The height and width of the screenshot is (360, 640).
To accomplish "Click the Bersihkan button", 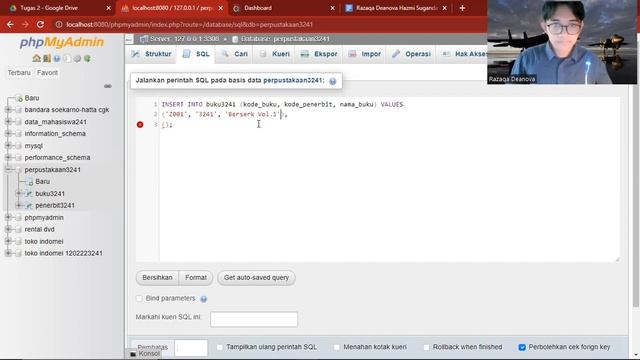I will click(x=157, y=278).
